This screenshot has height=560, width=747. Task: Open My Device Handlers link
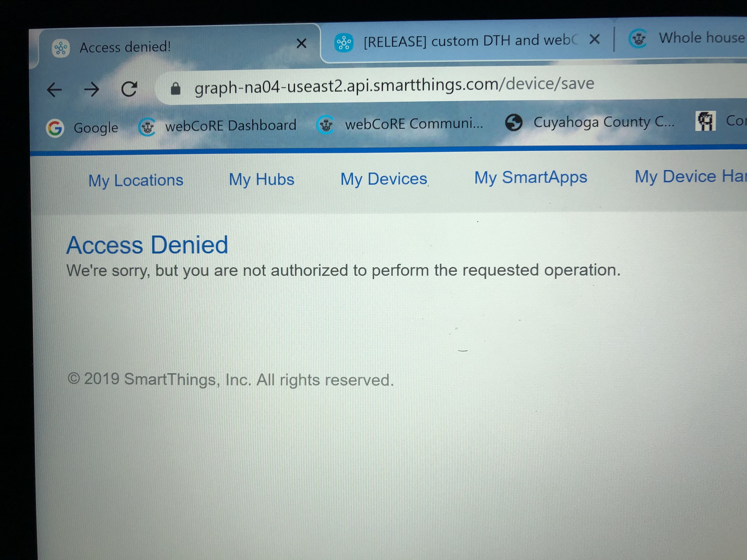click(x=691, y=176)
